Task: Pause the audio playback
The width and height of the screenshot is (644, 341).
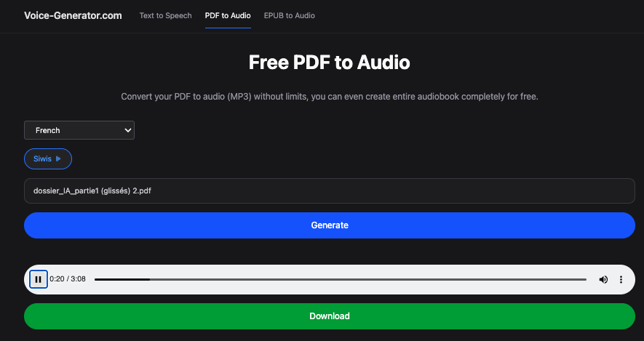Action: [x=39, y=279]
